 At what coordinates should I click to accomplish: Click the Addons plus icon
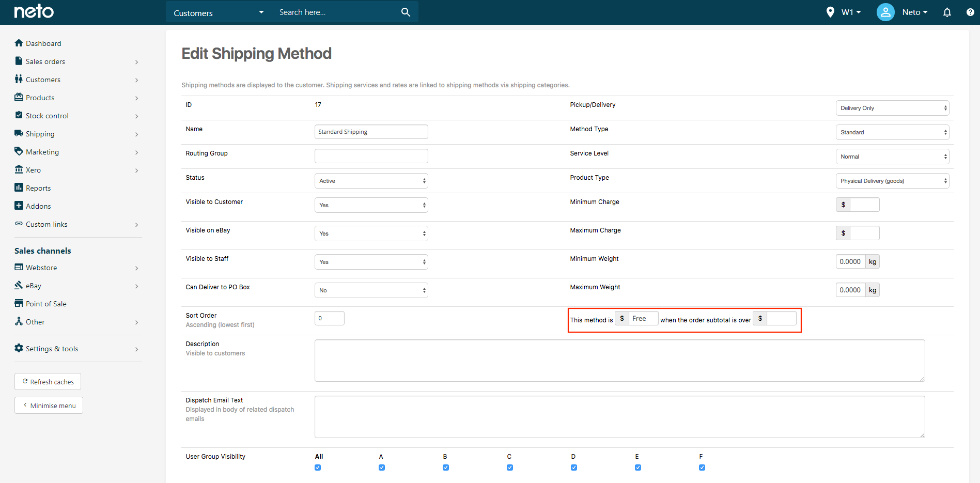pos(19,206)
